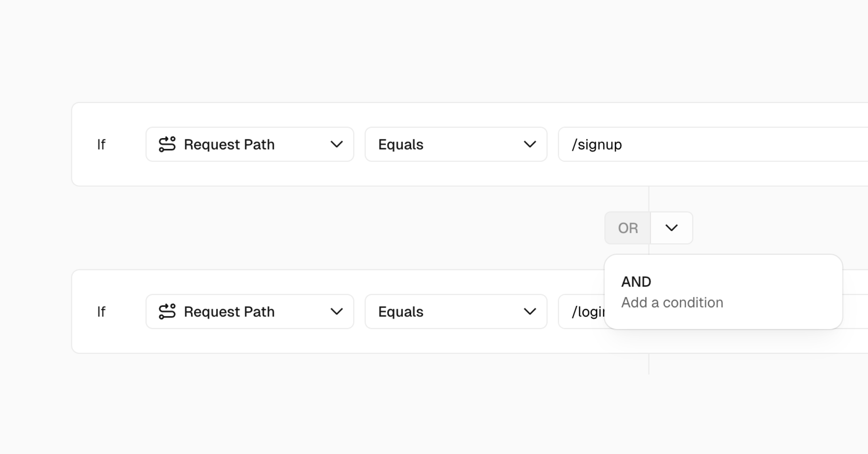Image resolution: width=868 pixels, height=454 pixels.
Task: Choose AND from the operator menu
Action: [x=636, y=282]
